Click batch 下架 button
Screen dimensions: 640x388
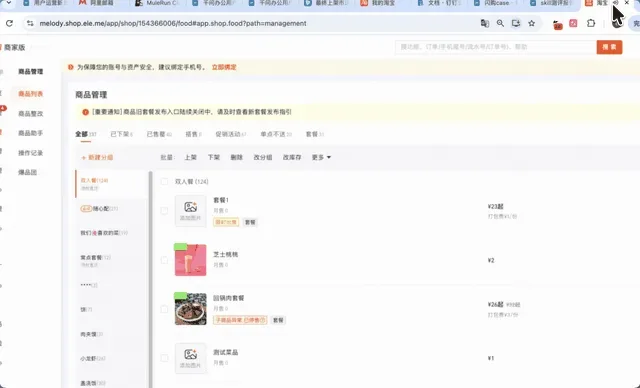point(214,157)
